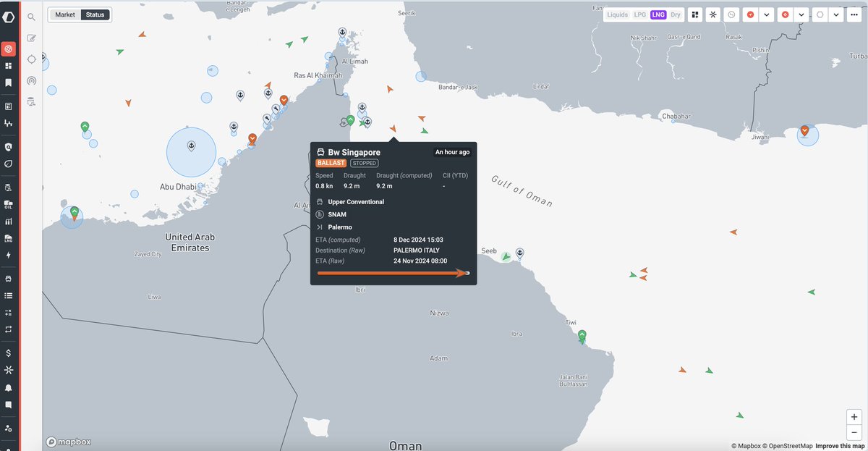Screen dimensions: 868x451
Task: Click the STOPPED status badge
Action: (x=364, y=163)
